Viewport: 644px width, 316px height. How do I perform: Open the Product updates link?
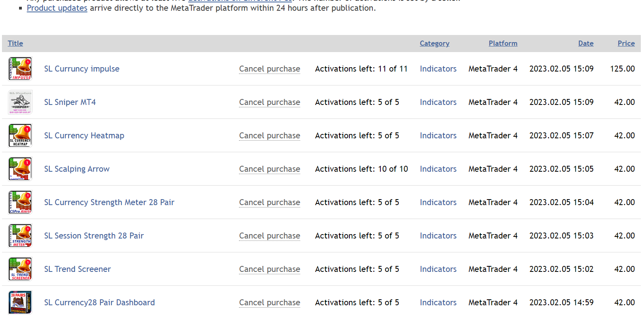[x=57, y=8]
